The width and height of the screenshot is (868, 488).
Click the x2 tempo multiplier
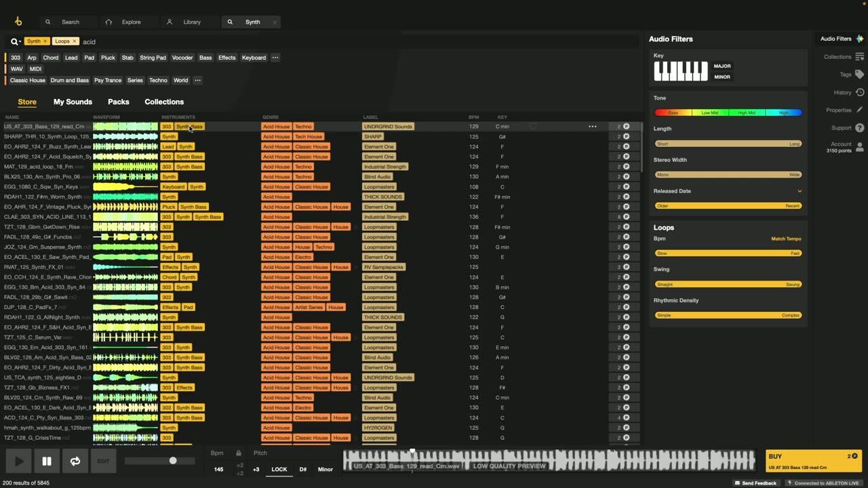click(x=240, y=466)
